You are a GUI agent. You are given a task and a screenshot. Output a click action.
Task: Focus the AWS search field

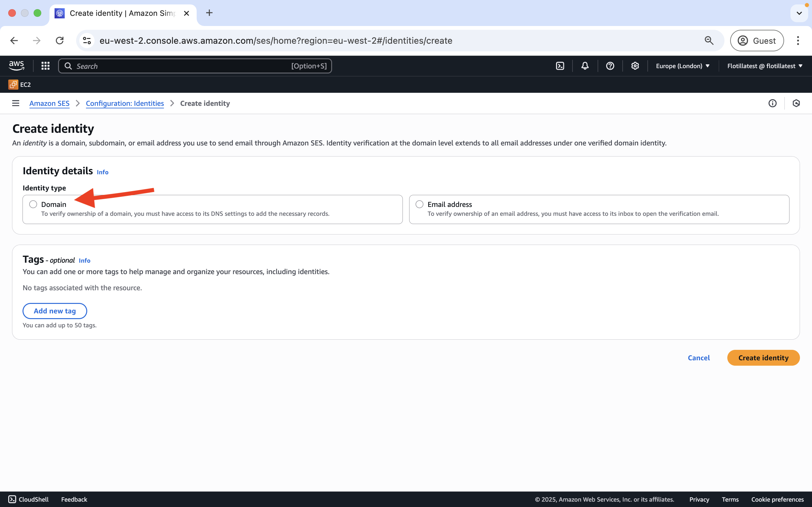click(x=195, y=66)
